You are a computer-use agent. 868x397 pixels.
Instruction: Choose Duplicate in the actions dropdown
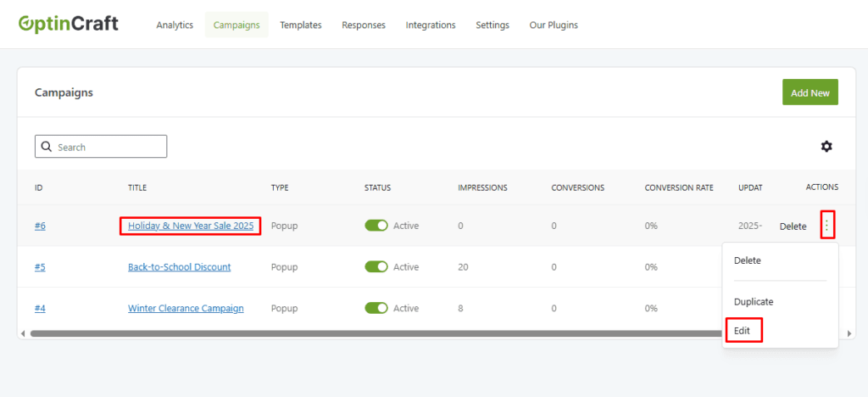[754, 302]
